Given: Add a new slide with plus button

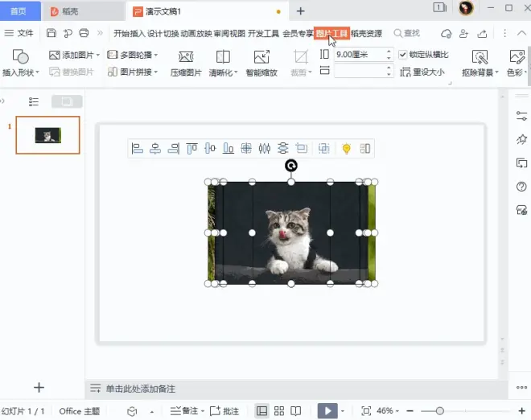Looking at the screenshot, I should click(x=39, y=387).
